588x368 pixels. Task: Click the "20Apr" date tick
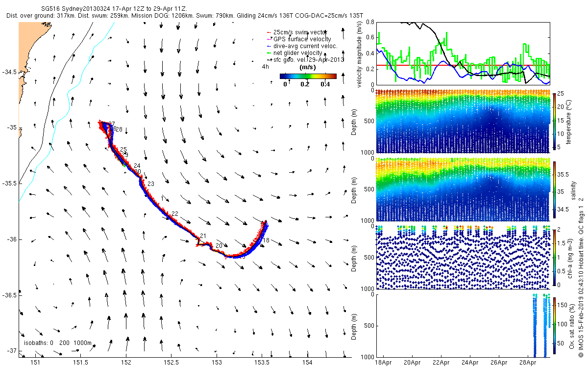(412, 363)
